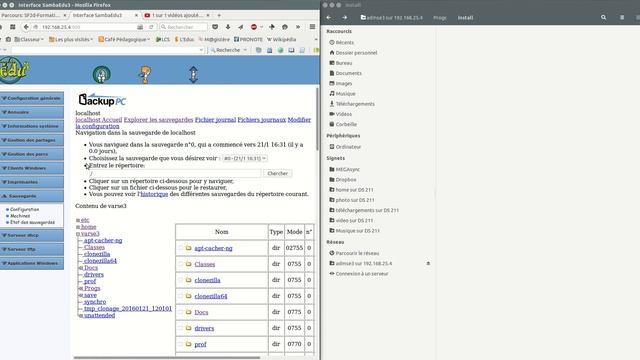The width and height of the screenshot is (640, 360).
Task: Open the PRONOTE bookmark
Action: pyautogui.click(x=248, y=40)
